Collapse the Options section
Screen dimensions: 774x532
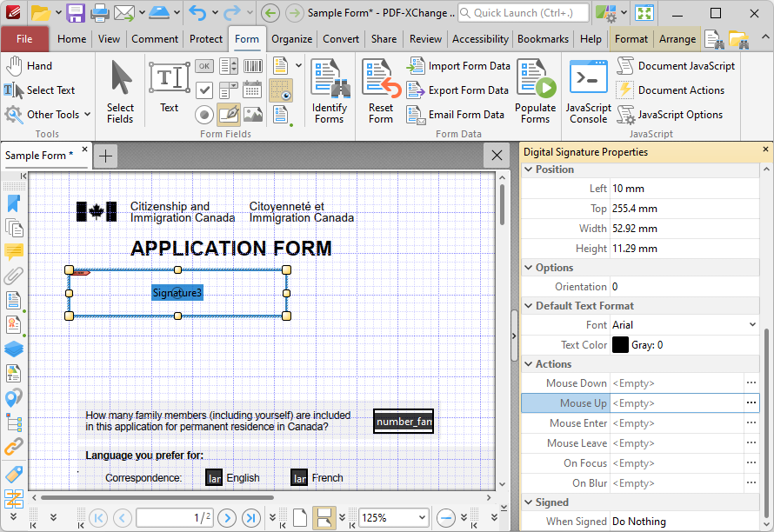tap(529, 268)
